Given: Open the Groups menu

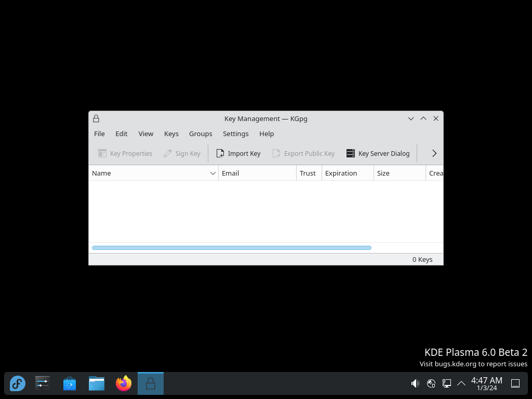Looking at the screenshot, I should (x=201, y=134).
